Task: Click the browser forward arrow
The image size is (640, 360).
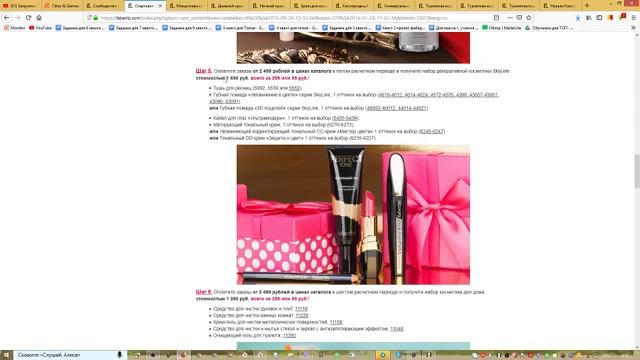Action: click(x=17, y=18)
